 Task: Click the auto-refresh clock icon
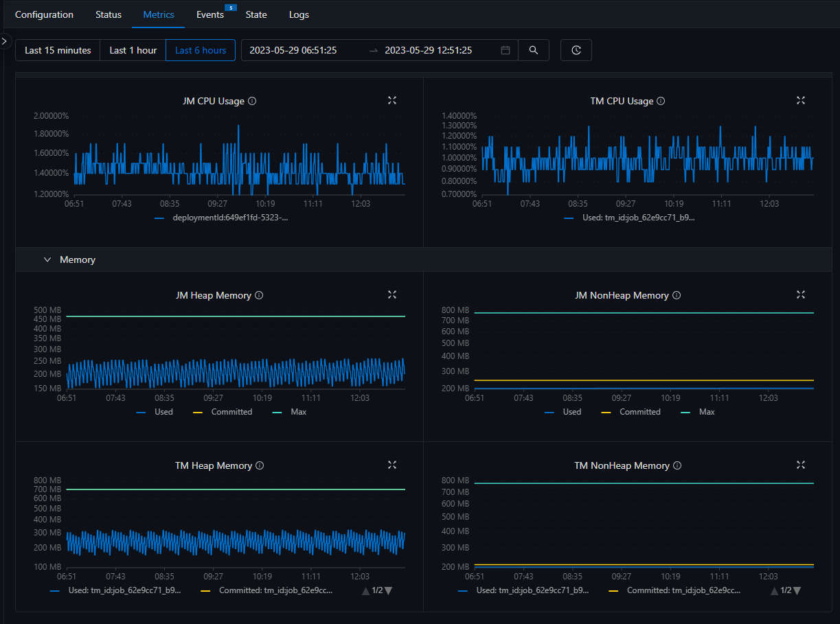pyautogui.click(x=576, y=49)
